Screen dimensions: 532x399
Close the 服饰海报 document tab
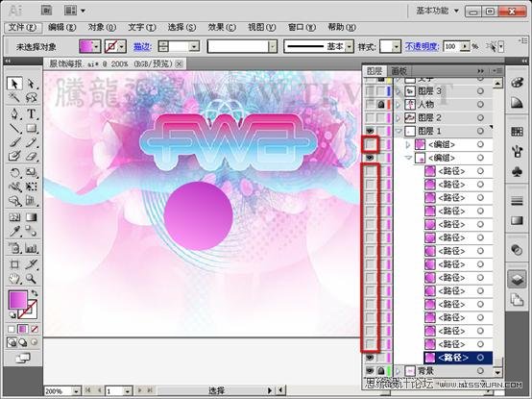click(180, 63)
